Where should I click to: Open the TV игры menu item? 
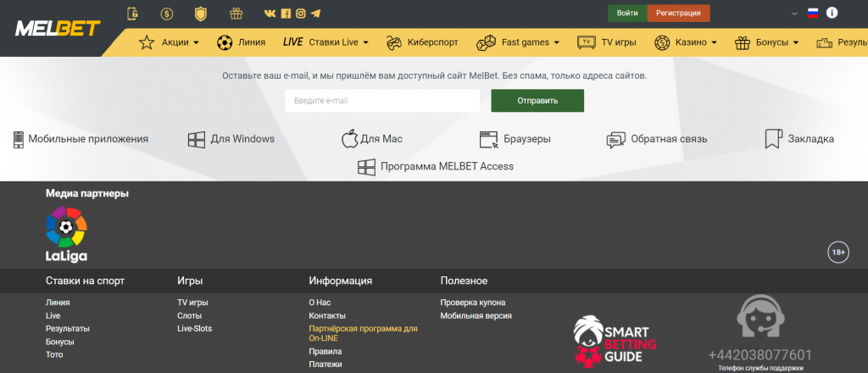point(618,42)
